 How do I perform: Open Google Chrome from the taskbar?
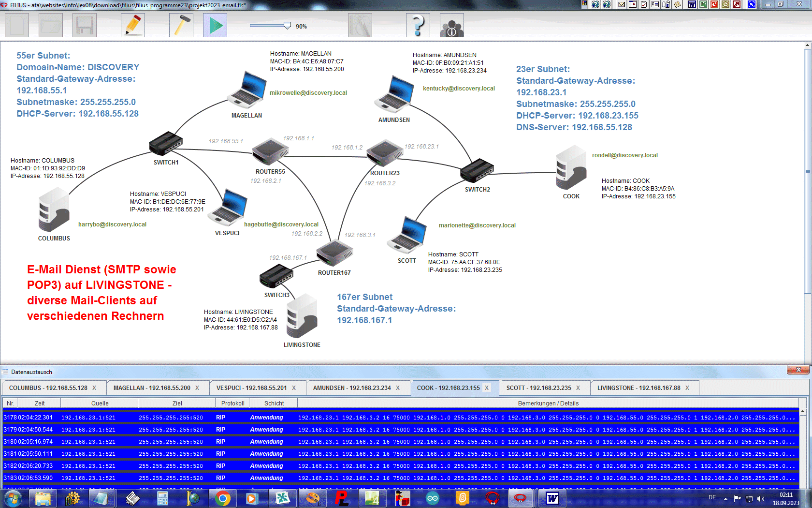(223, 498)
